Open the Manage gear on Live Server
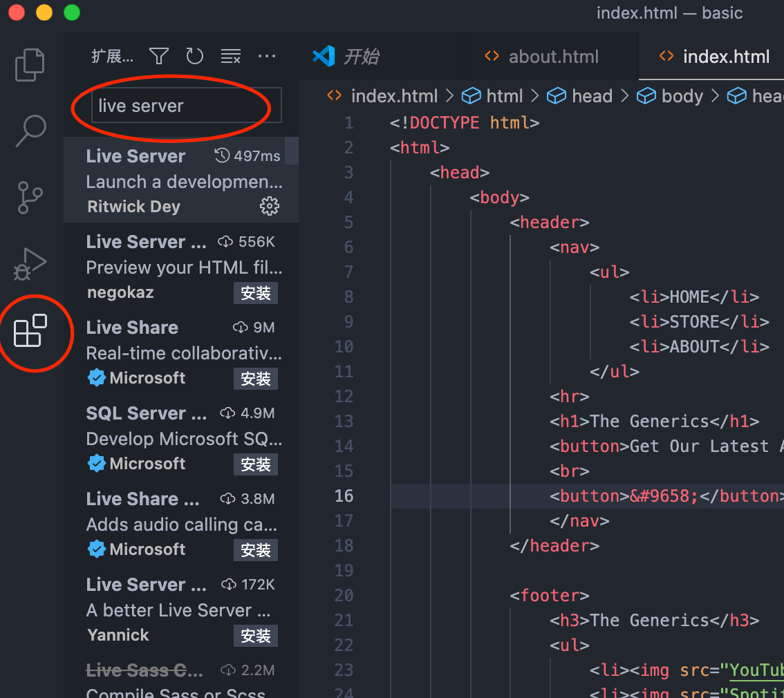784x698 pixels. pyautogui.click(x=270, y=206)
